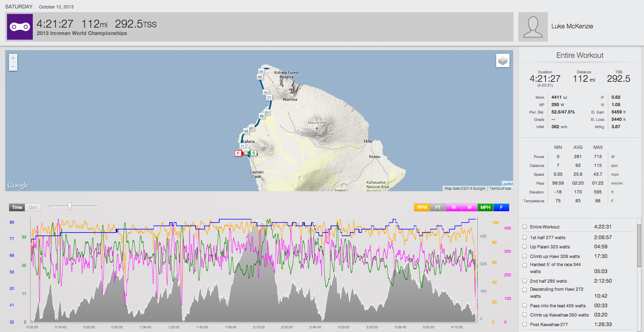Click the mile 99 map marker

point(246,131)
